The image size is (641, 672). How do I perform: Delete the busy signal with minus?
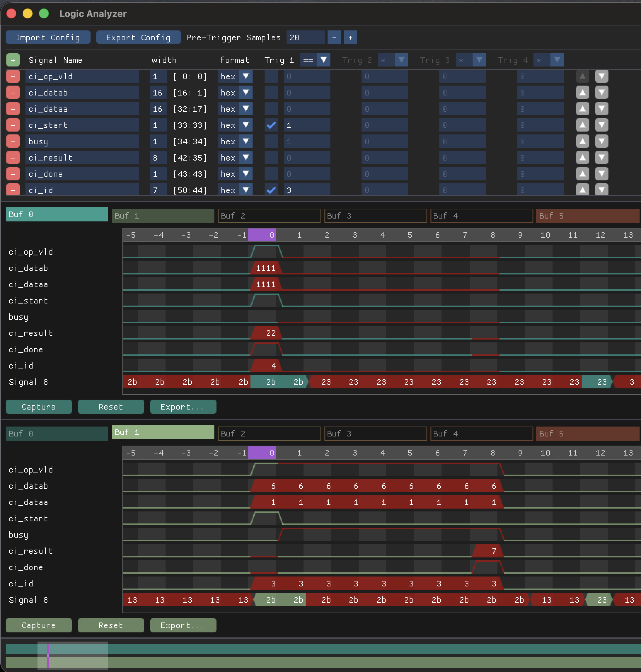point(13,141)
